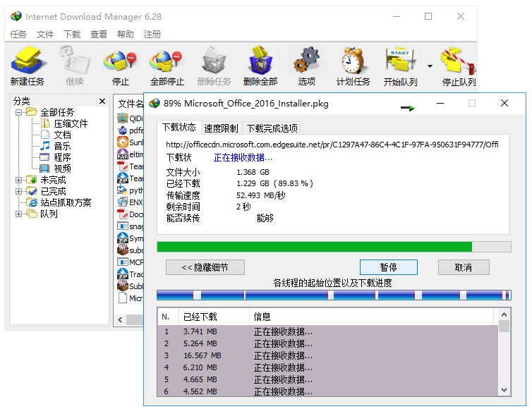The height and width of the screenshot is (409, 532).
Task: Click the green download progress bar
Action: (334, 247)
